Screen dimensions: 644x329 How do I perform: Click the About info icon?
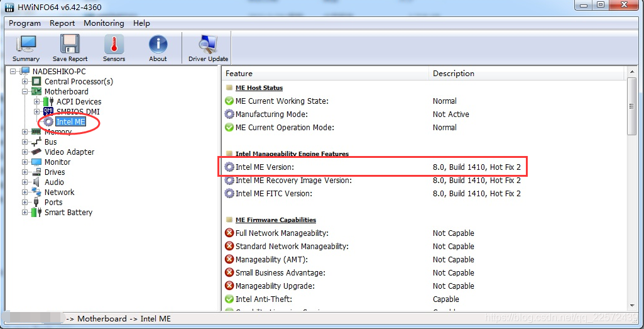pos(158,45)
